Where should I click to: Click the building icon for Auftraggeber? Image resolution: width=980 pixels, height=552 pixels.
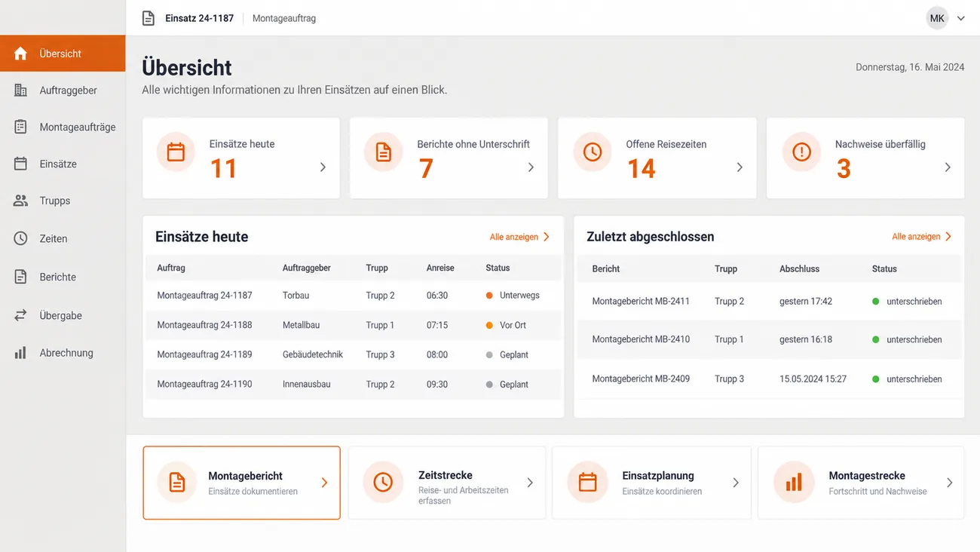pos(20,90)
